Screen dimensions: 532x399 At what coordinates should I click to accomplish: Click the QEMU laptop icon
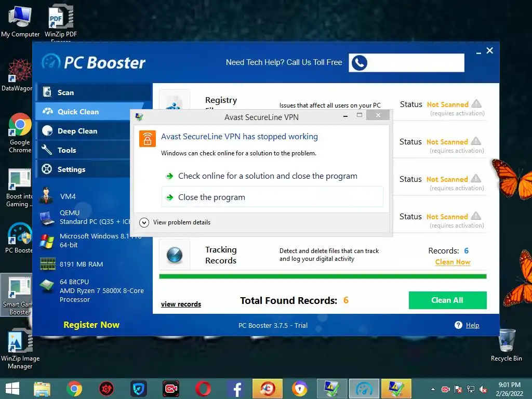(x=47, y=219)
